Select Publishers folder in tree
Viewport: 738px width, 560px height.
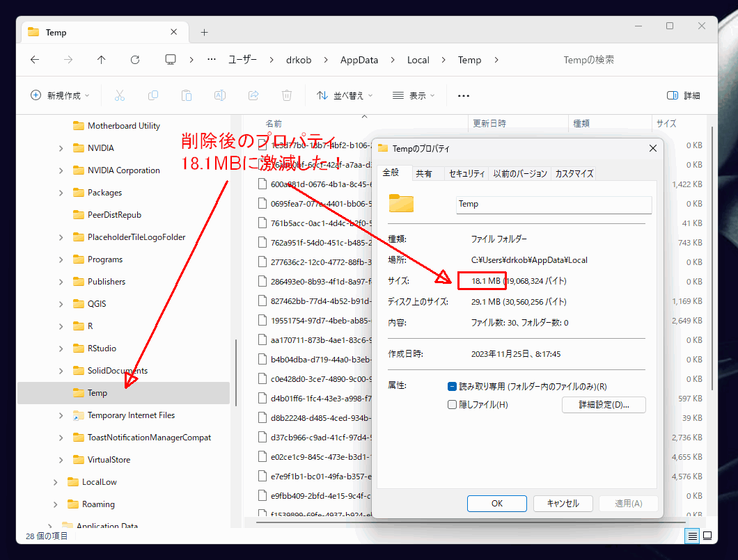point(107,282)
